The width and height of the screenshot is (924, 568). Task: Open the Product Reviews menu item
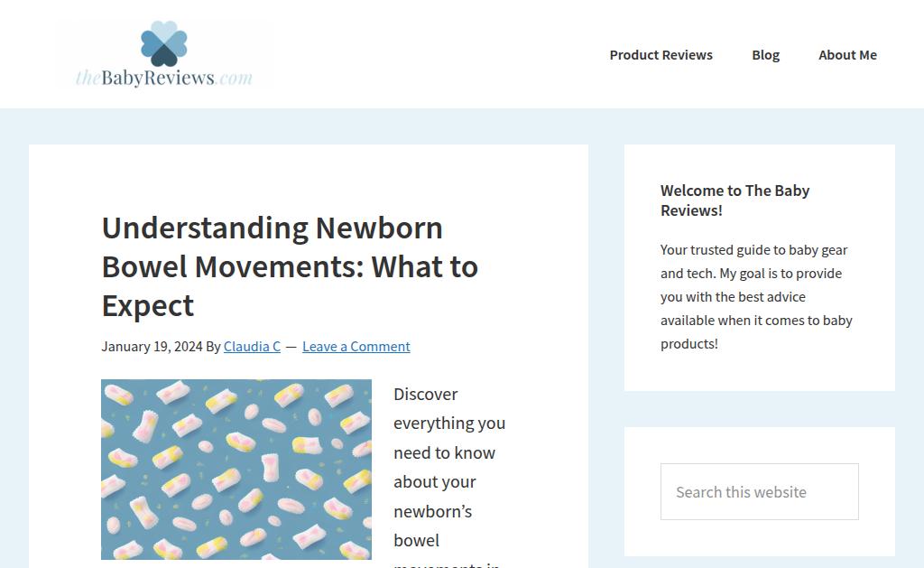(661, 55)
